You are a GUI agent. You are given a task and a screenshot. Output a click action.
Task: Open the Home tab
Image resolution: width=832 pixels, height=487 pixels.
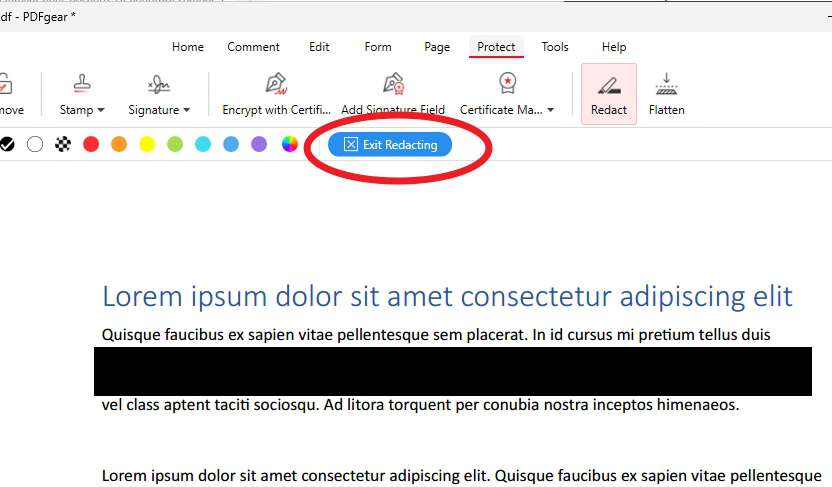(x=187, y=47)
